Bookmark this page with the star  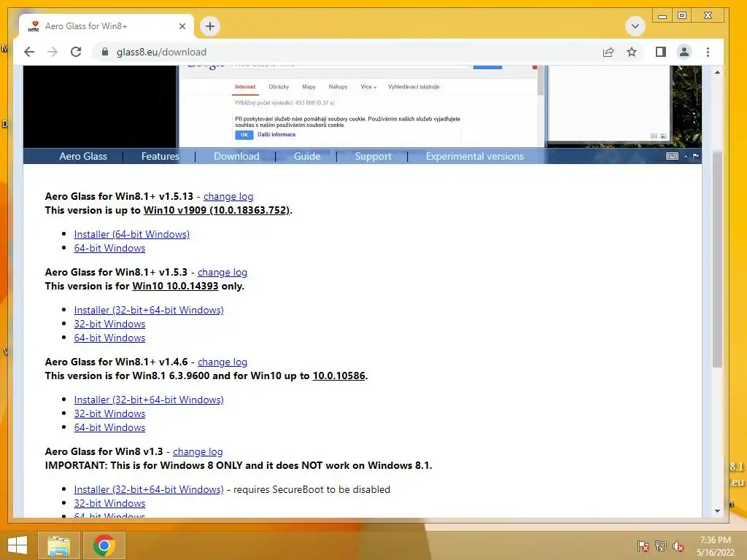click(632, 52)
